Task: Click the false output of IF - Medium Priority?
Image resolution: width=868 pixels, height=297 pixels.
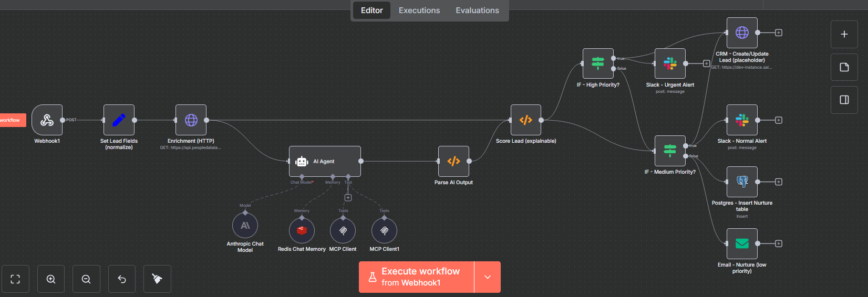Action: 686,156
